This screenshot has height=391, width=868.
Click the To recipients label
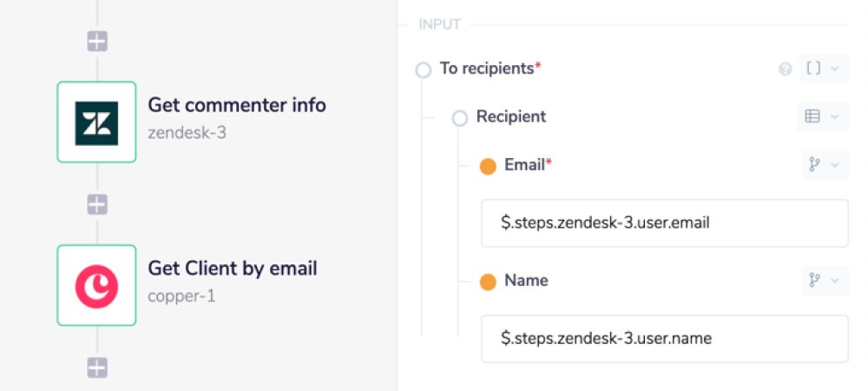pyautogui.click(x=487, y=69)
